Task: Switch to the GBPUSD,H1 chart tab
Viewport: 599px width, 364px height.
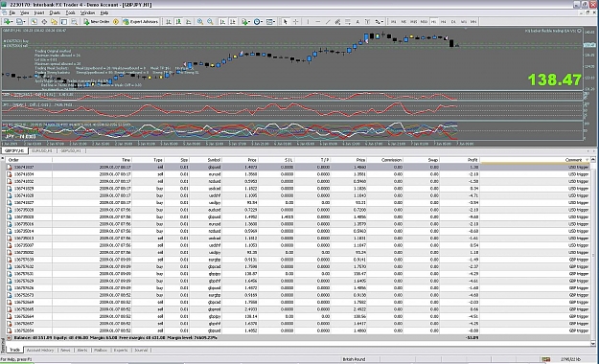Action: click(71, 151)
